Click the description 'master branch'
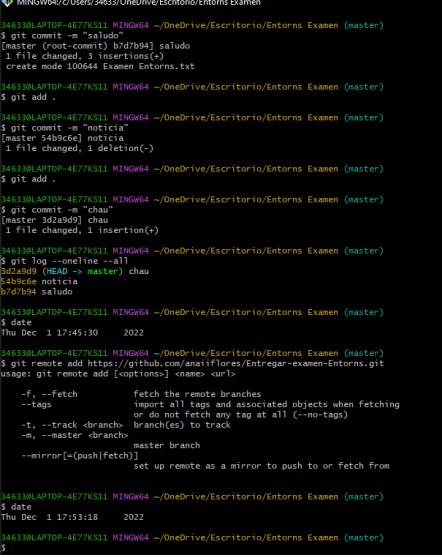Screen dimensions: 442x558 [x=167, y=446]
